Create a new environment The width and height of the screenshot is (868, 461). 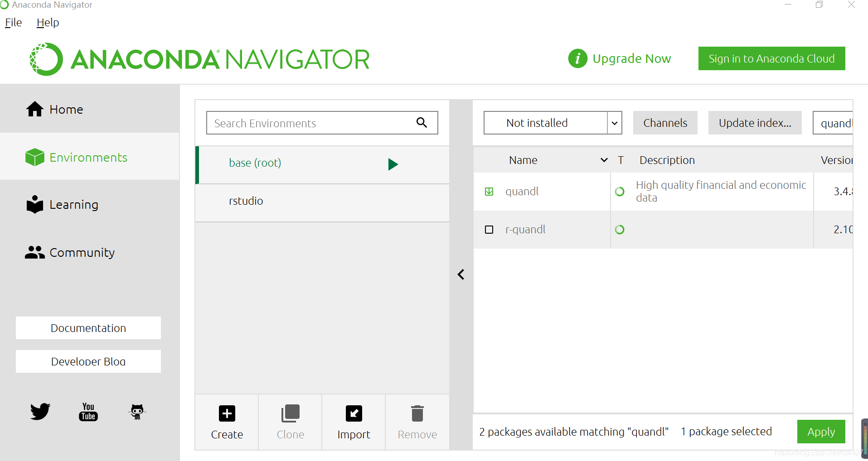(227, 422)
